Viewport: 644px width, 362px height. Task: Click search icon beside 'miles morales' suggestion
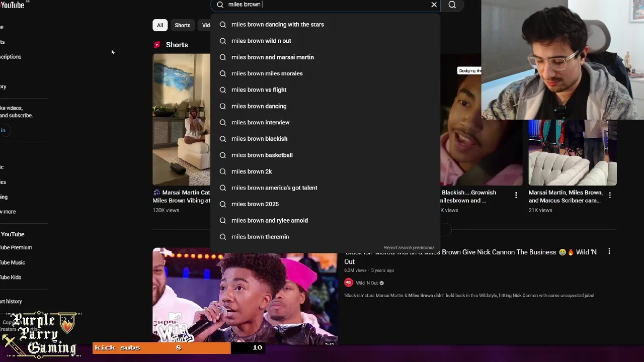tap(223, 73)
